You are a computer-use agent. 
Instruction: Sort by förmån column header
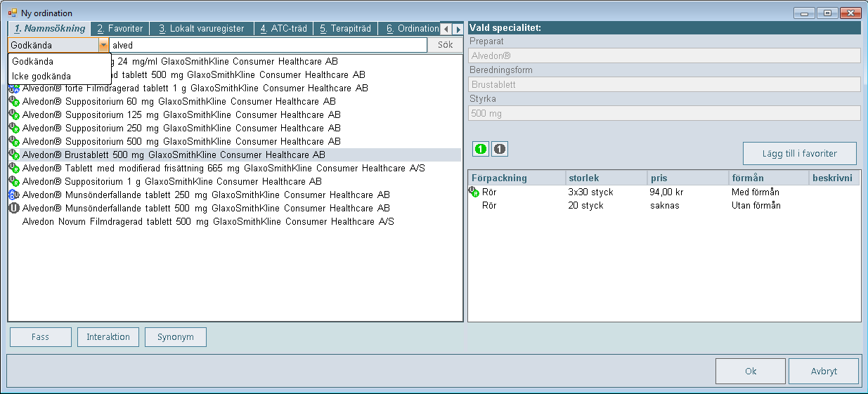coord(769,178)
